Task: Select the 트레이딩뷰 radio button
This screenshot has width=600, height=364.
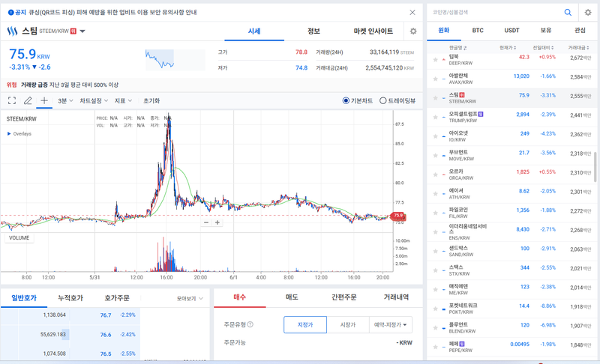Action: 382,100
